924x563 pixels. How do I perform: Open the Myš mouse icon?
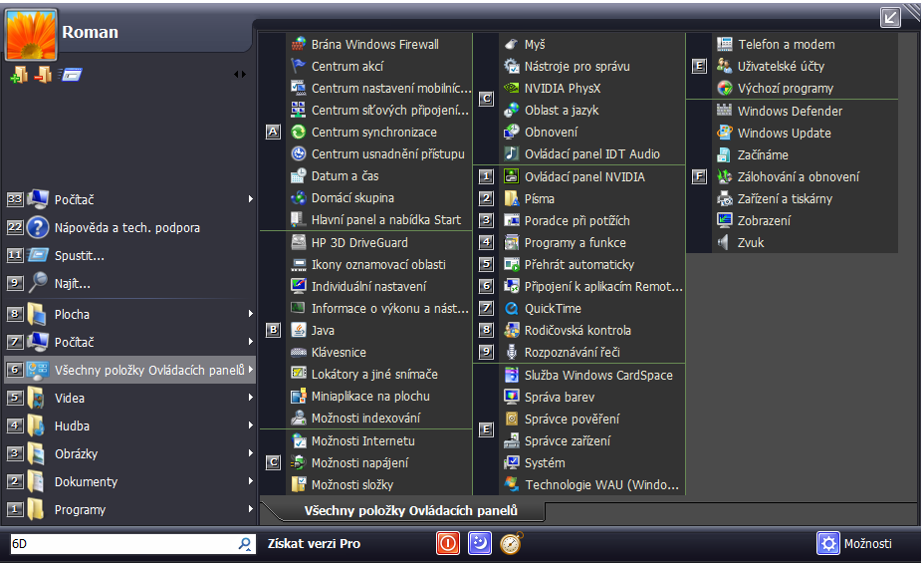(512, 44)
